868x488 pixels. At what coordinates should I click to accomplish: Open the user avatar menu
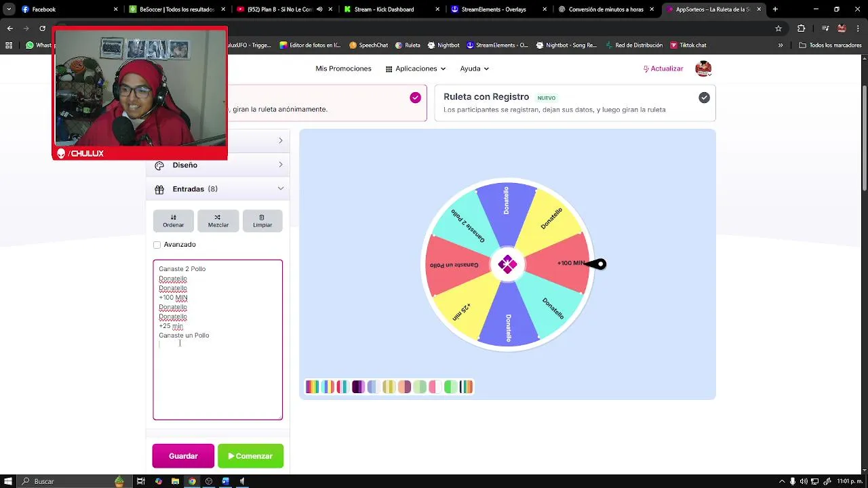click(x=703, y=68)
